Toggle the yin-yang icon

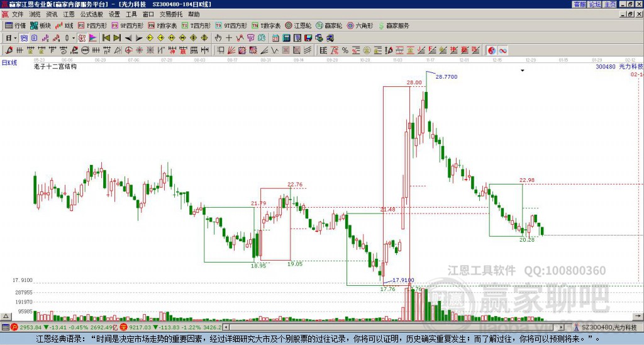point(492,50)
